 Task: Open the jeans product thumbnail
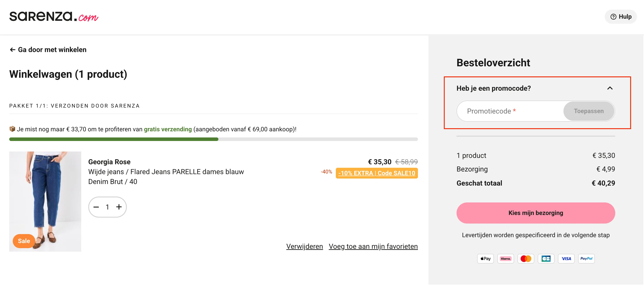point(45,201)
